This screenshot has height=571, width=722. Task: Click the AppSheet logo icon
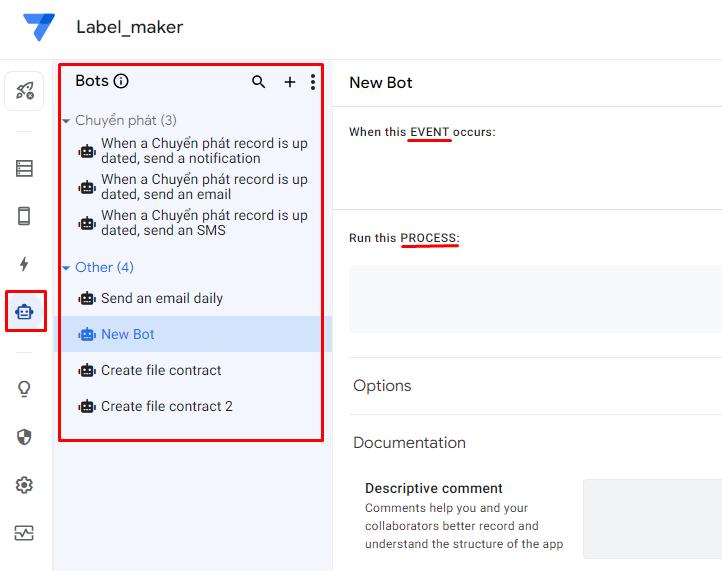tap(39, 27)
